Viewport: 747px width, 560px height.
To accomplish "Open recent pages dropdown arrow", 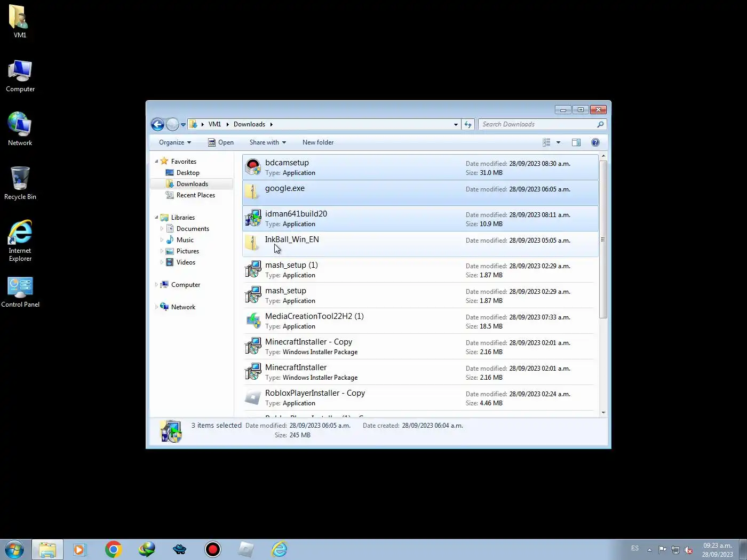I will pyautogui.click(x=183, y=125).
